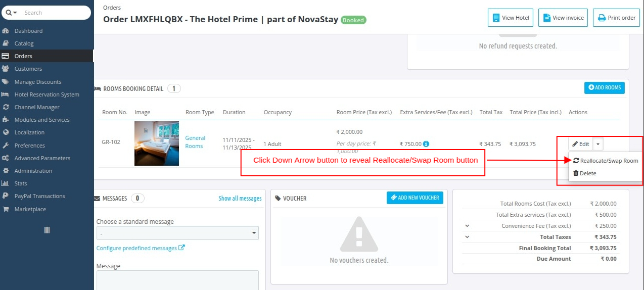
Task: Click the sidebar collapse bars icon
Action: (47, 230)
